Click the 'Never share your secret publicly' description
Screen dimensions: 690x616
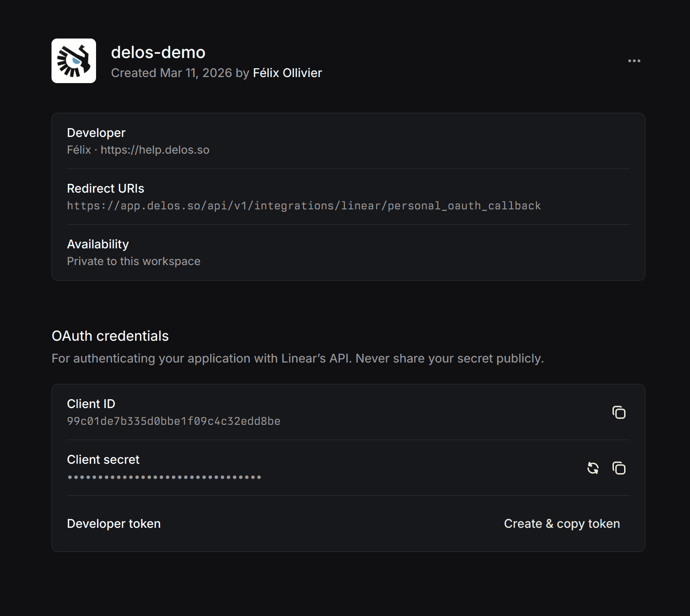450,358
